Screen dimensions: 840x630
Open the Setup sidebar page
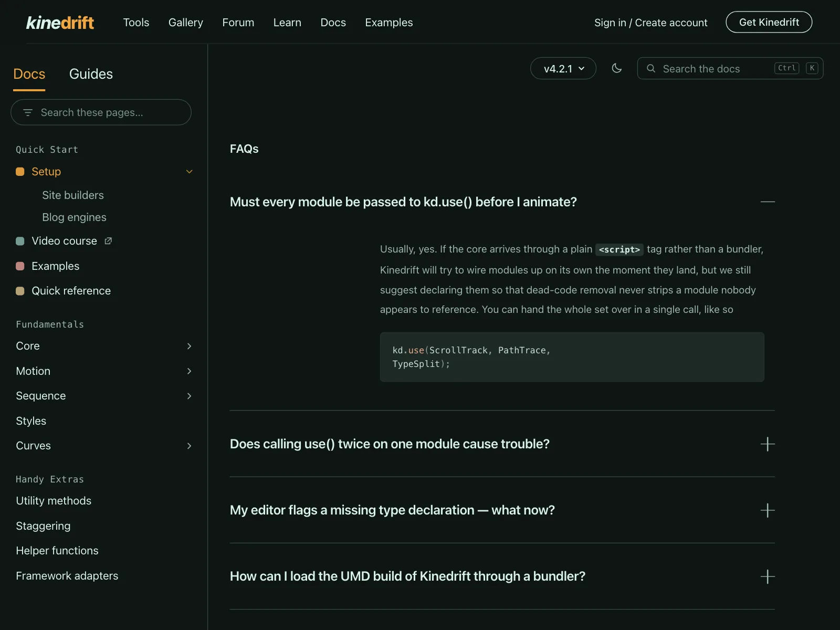46,172
